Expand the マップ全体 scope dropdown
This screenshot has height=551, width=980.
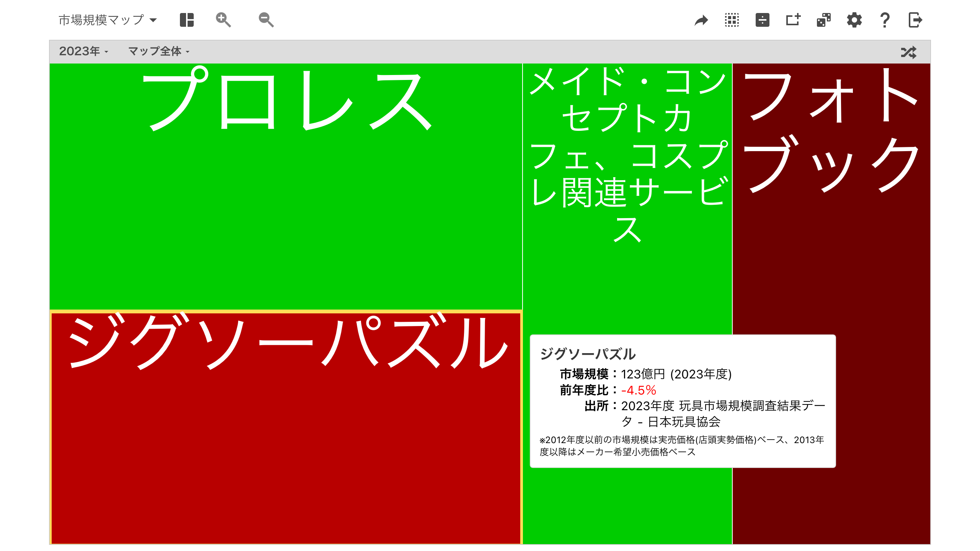[x=159, y=51]
